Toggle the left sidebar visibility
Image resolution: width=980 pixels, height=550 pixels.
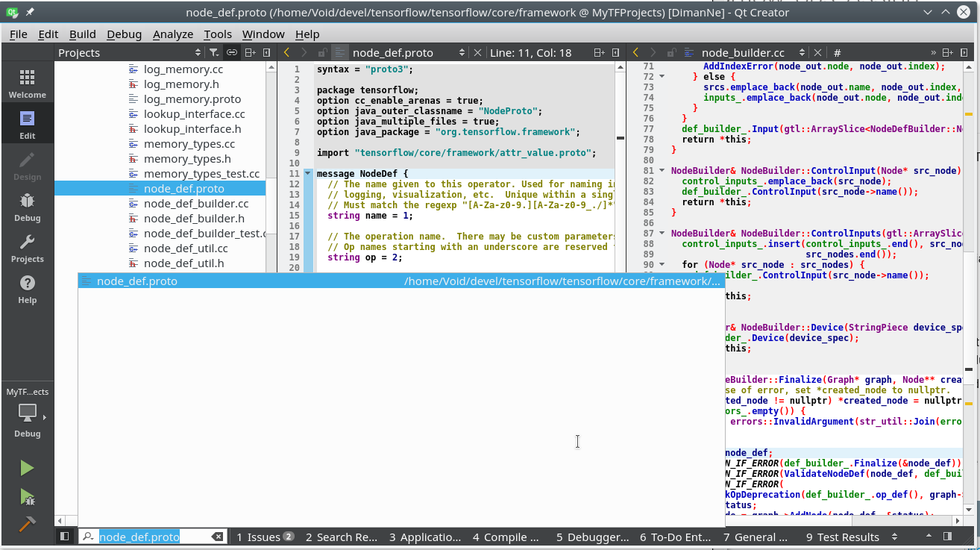click(65, 537)
